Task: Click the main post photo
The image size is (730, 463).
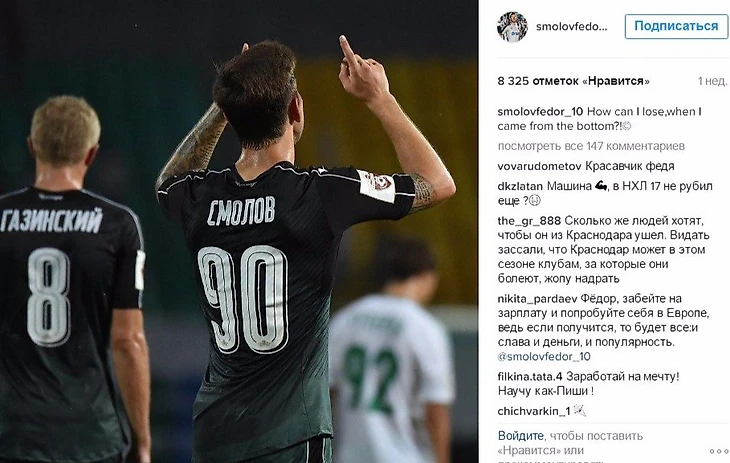Action: click(x=239, y=232)
